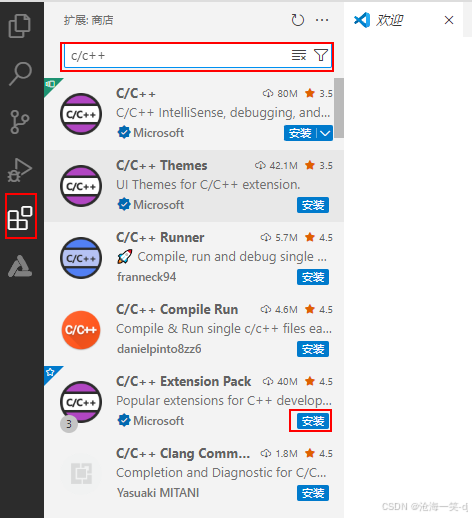Refresh the extensions marketplace list
The image size is (472, 518).
(297, 20)
